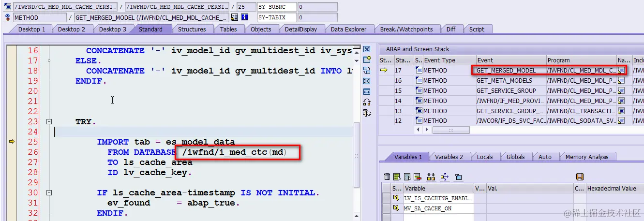Click the icon left of the blue H in the header
644x221 pixels.
click(235, 17)
